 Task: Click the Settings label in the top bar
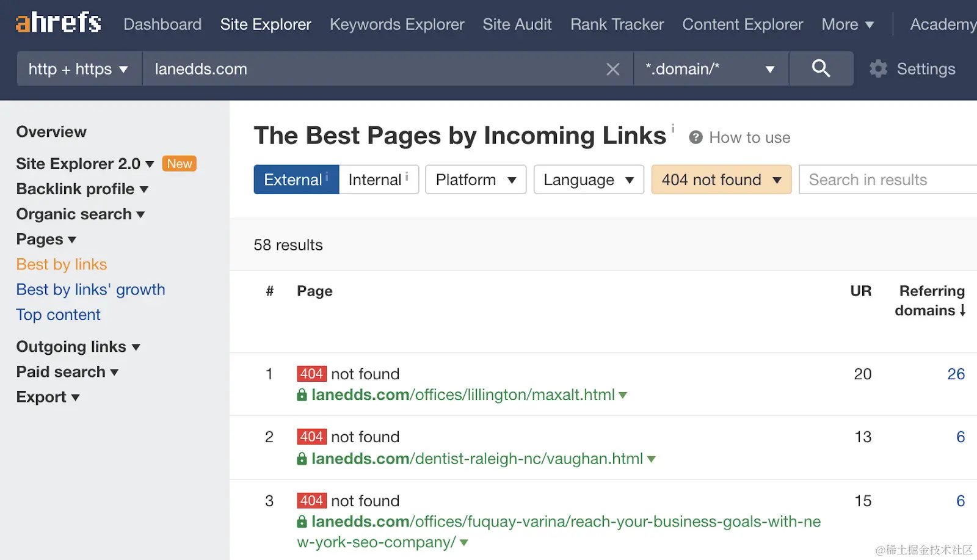(x=926, y=69)
